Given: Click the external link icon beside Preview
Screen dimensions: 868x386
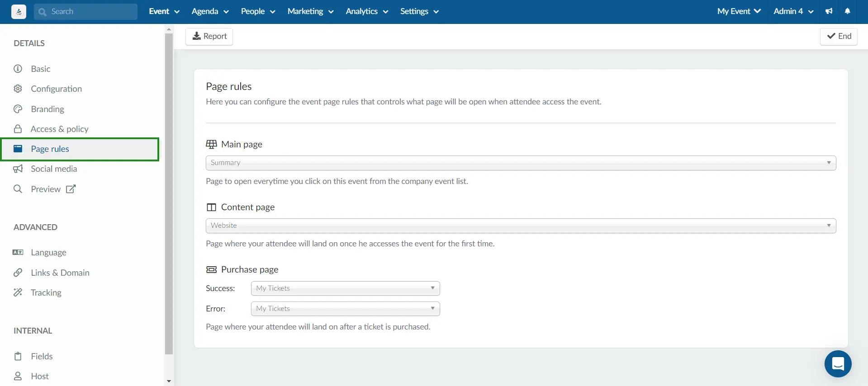Looking at the screenshot, I should pos(71,189).
